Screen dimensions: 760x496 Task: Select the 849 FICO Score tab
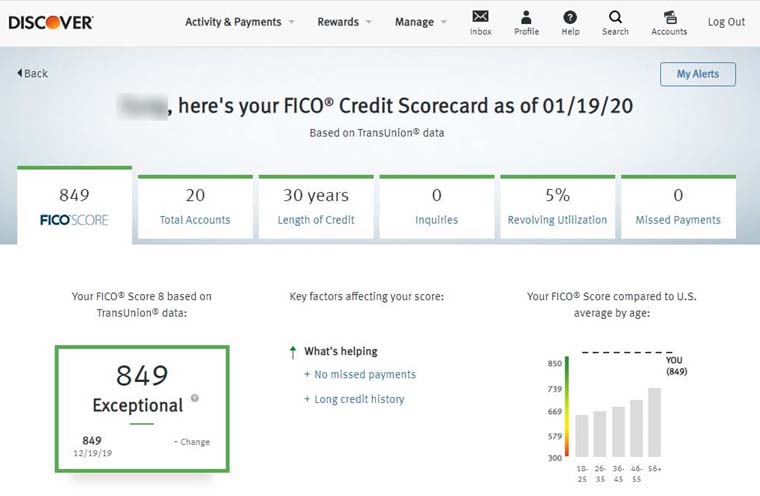(74, 205)
